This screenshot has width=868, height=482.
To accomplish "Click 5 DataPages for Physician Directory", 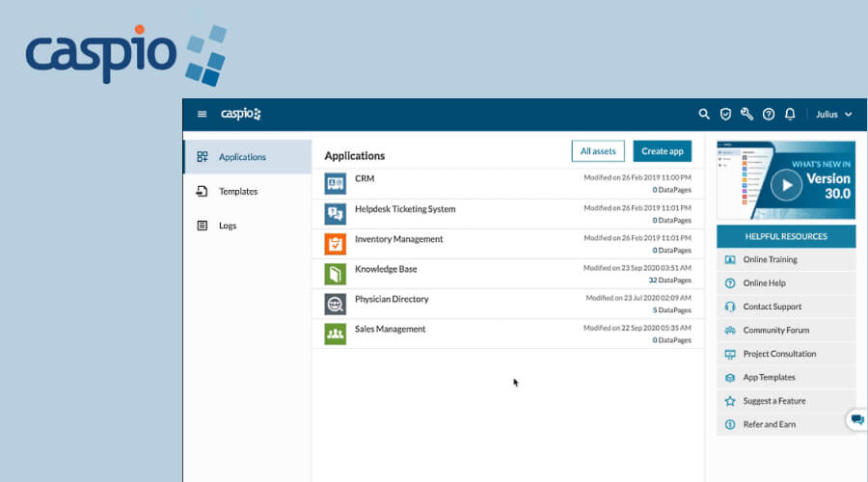I will coord(671,310).
